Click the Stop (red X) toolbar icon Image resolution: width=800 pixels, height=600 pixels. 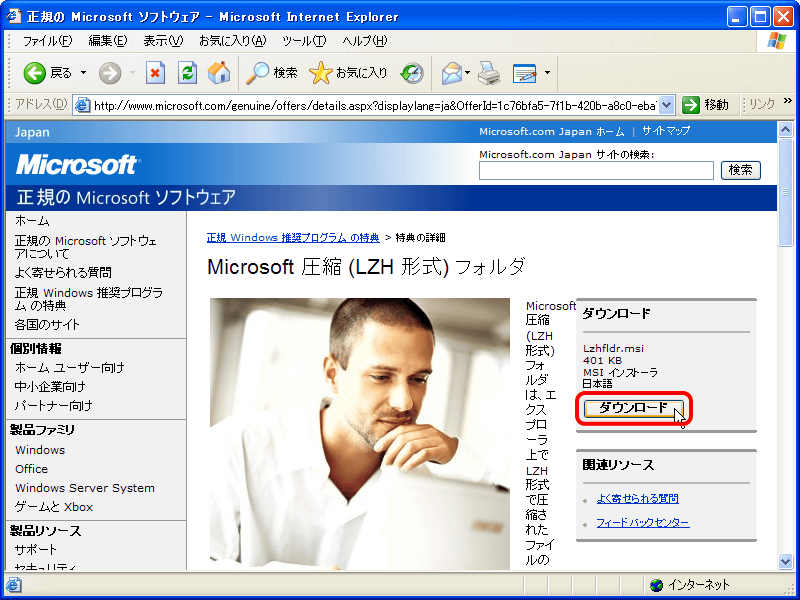[x=155, y=73]
